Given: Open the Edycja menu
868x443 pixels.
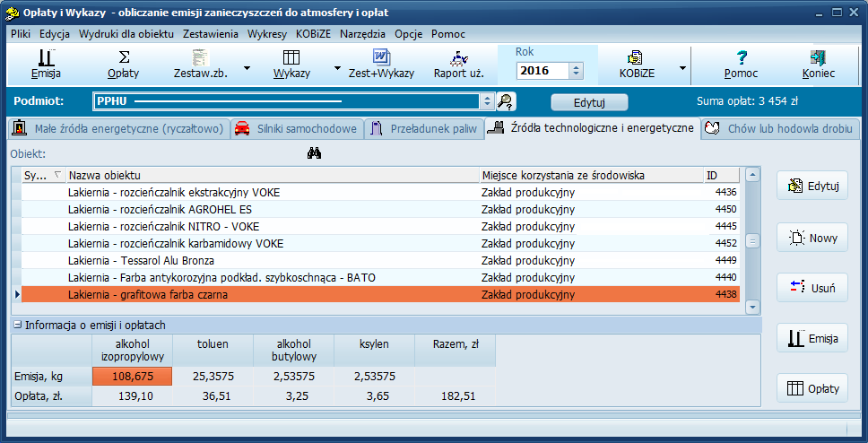Looking at the screenshot, I should click(x=54, y=34).
